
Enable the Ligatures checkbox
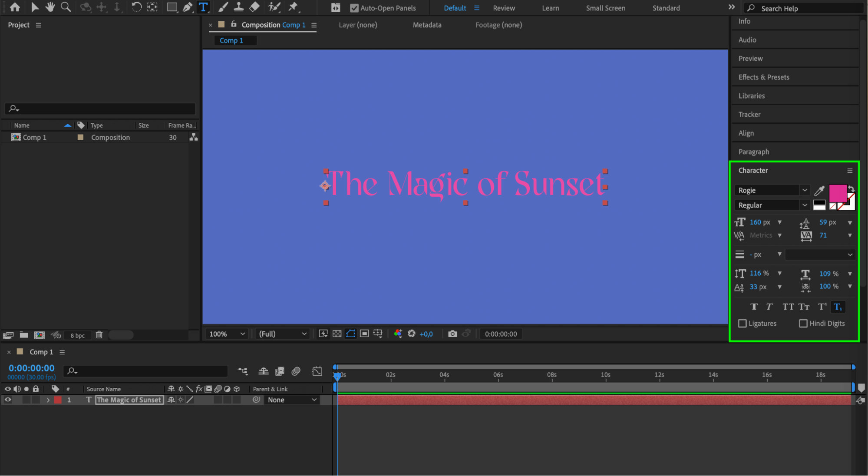pos(743,324)
